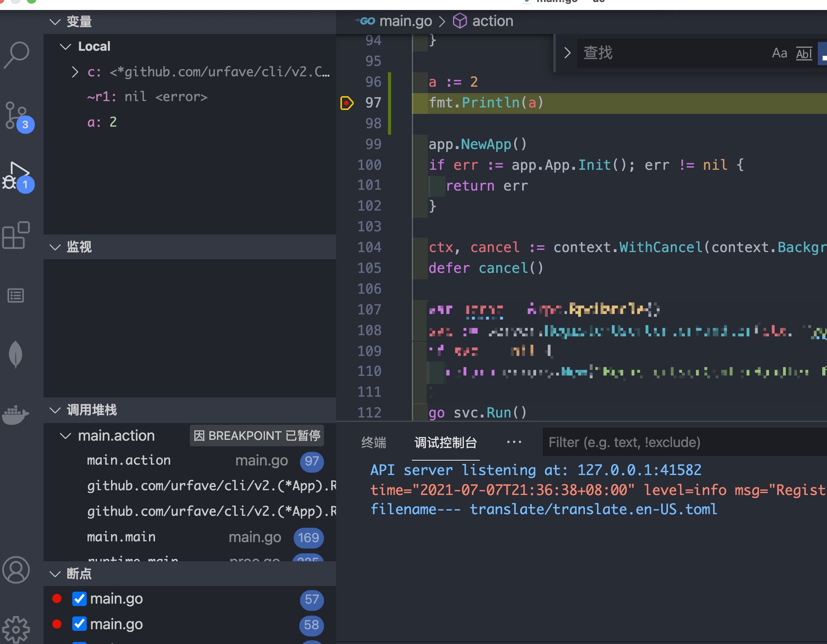Collapse the Local scope group
Image resolution: width=827 pixels, height=644 pixels.
click(65, 47)
